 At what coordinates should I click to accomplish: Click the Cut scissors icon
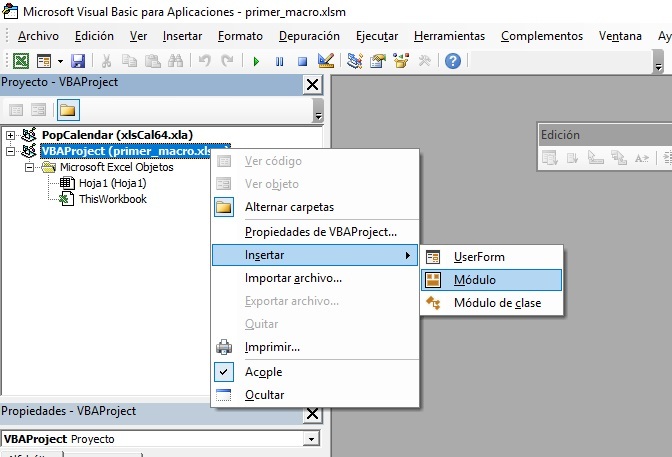(106, 61)
